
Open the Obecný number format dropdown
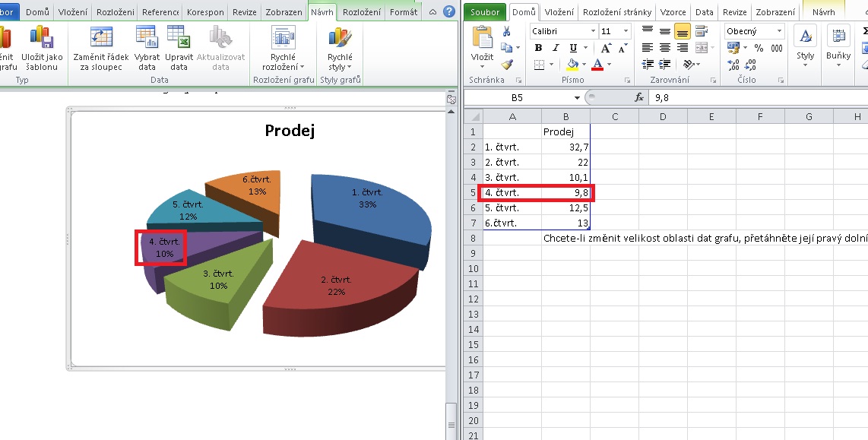[779, 31]
